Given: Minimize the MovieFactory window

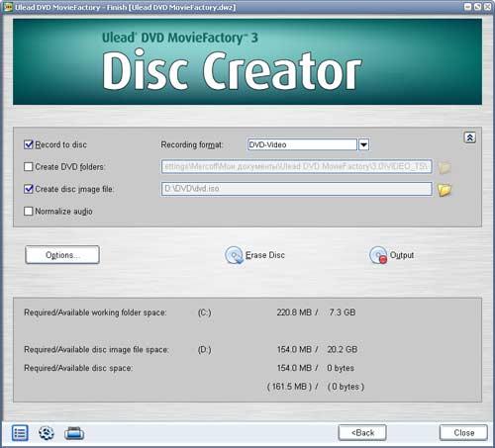Looking at the screenshot, I should tap(467, 7).
